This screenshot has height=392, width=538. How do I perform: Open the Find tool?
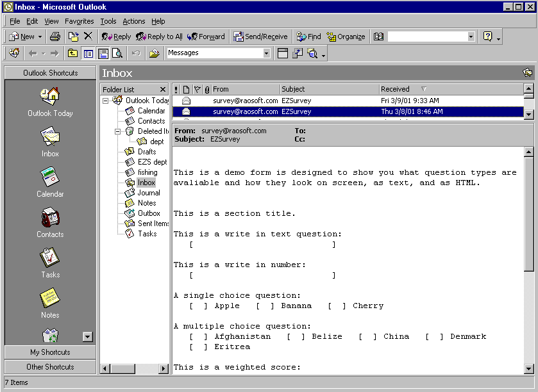308,37
